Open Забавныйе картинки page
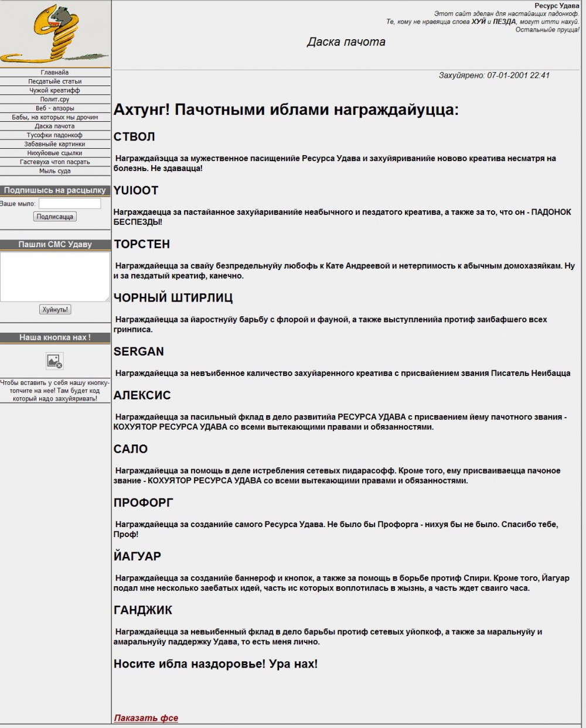The width and height of the screenshot is (586, 728). tap(54, 144)
